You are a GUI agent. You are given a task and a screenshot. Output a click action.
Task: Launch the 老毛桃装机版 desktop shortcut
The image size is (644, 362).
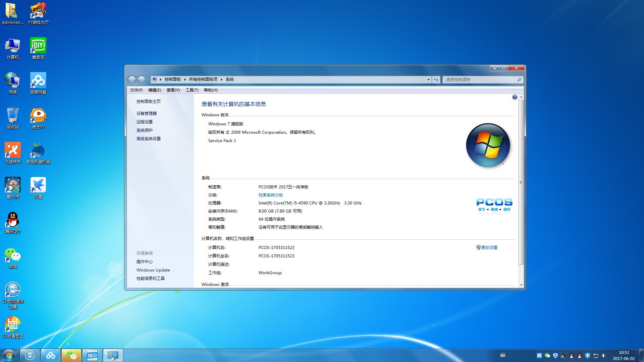[x=38, y=153]
